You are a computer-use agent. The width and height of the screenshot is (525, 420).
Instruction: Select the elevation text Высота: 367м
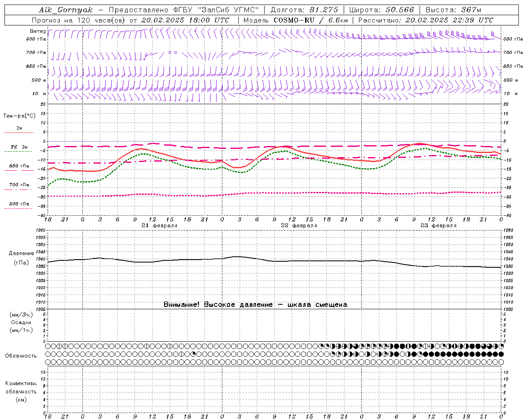point(453,10)
